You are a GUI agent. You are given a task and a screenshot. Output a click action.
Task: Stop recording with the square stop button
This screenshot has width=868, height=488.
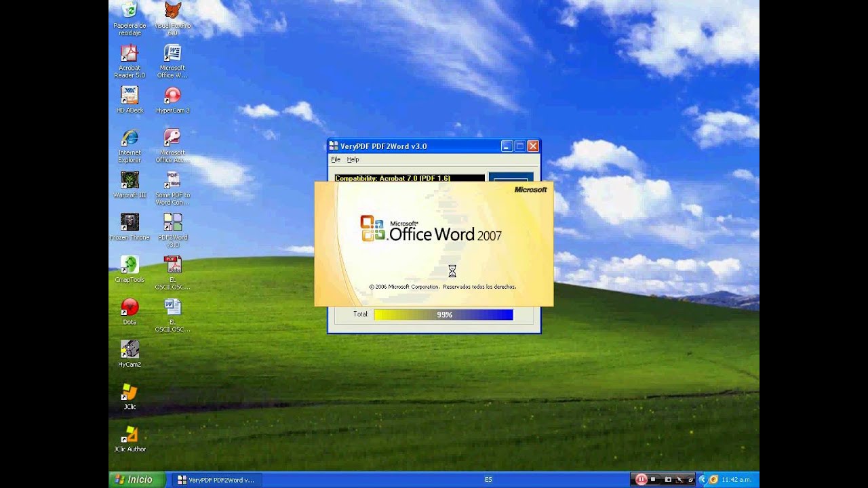[x=654, y=479]
